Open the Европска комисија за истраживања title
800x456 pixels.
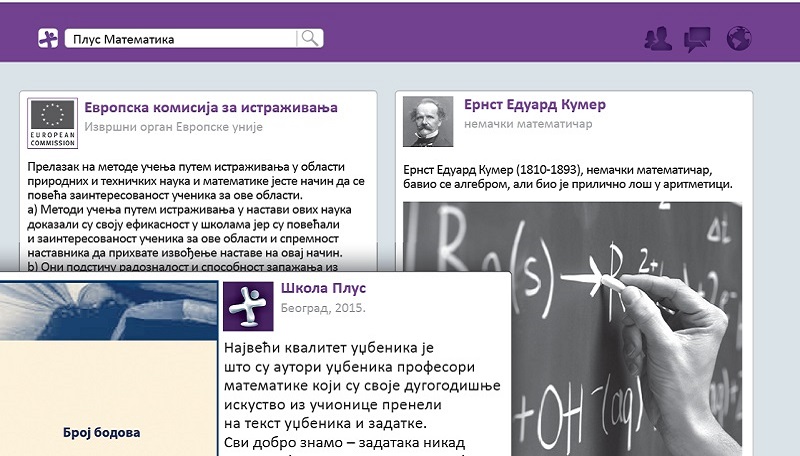coord(210,107)
